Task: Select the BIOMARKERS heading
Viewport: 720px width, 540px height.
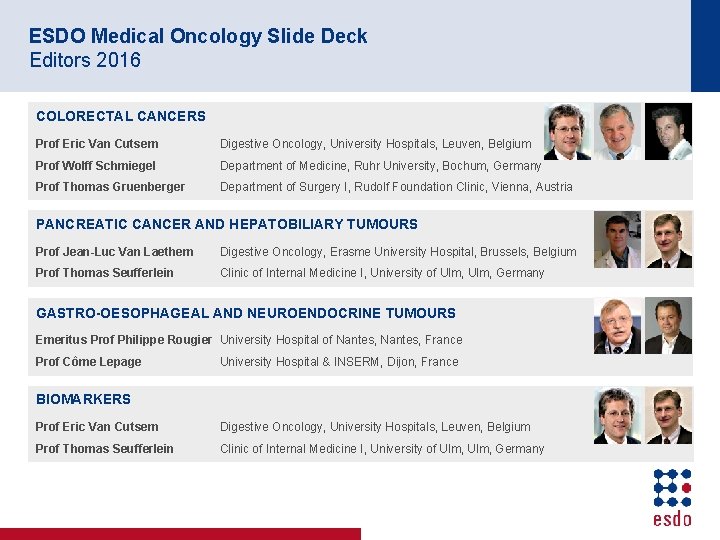Action: 83,399
